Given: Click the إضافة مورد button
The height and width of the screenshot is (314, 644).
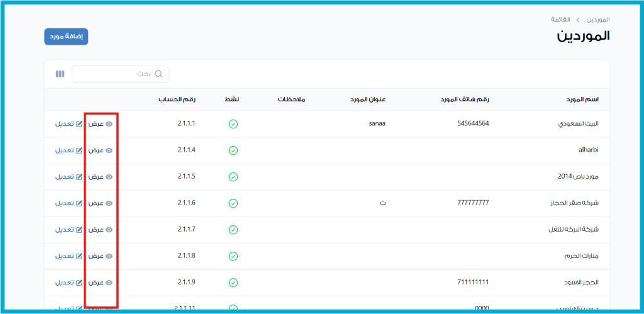Looking at the screenshot, I should (66, 36).
